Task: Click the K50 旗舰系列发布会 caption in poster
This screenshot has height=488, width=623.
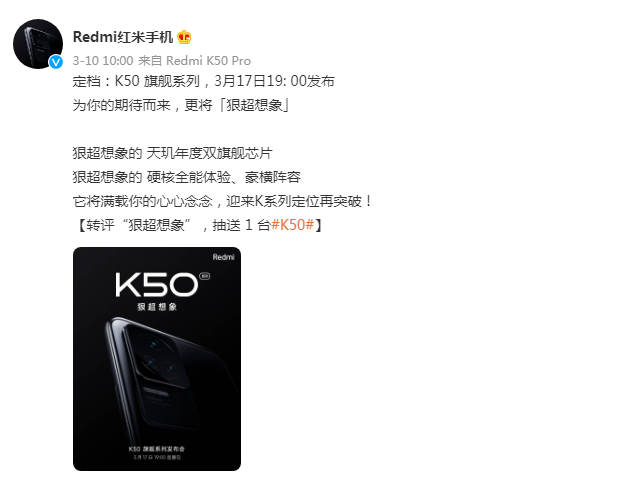Action: (157, 449)
